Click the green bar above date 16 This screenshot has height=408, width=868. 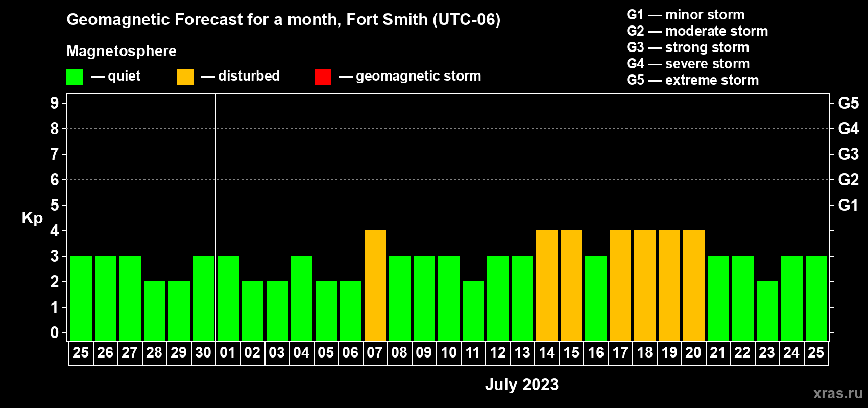tap(596, 298)
